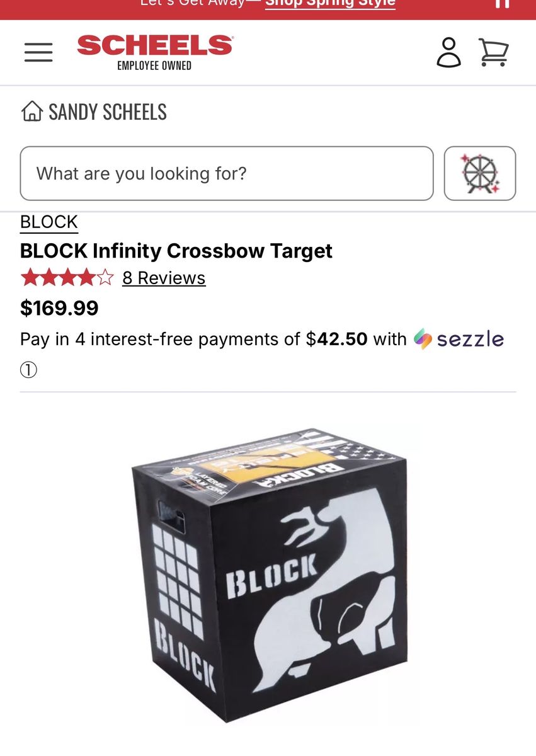536x756 pixels.
Task: Focus the 'What are you looking for?' search field
Action: pyautogui.click(x=227, y=173)
